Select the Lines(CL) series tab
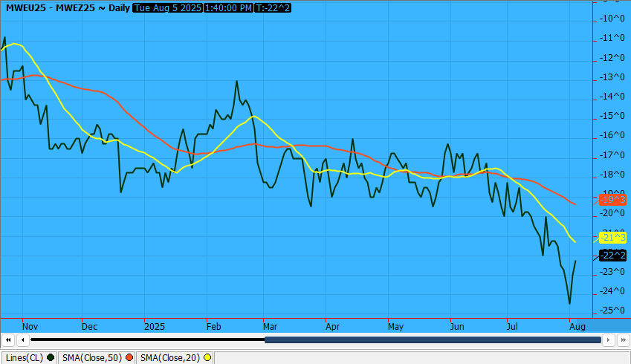 25,357
